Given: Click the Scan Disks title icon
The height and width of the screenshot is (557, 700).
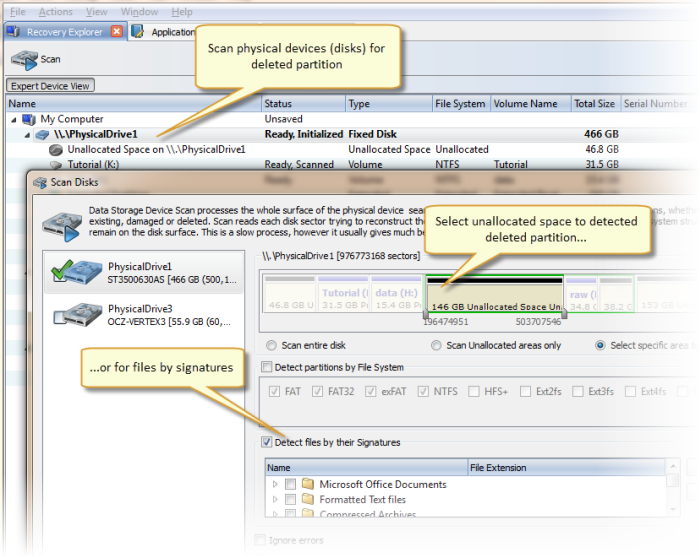Looking at the screenshot, I should click(x=40, y=183).
